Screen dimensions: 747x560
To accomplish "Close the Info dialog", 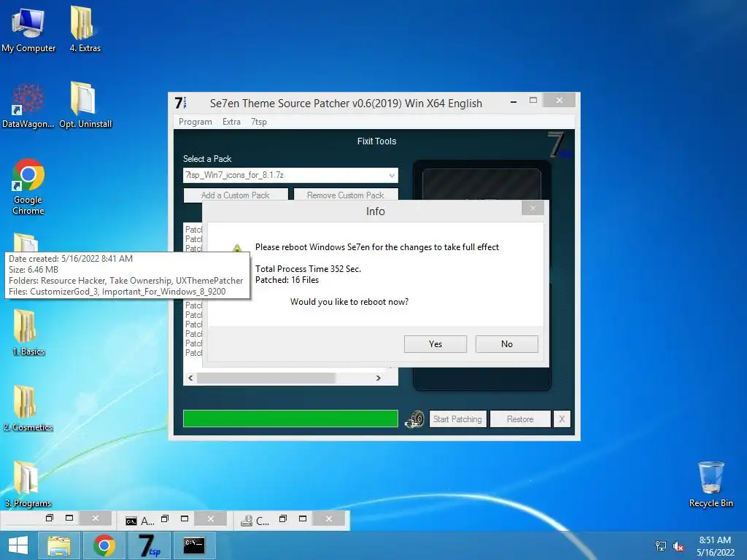I will click(533, 208).
